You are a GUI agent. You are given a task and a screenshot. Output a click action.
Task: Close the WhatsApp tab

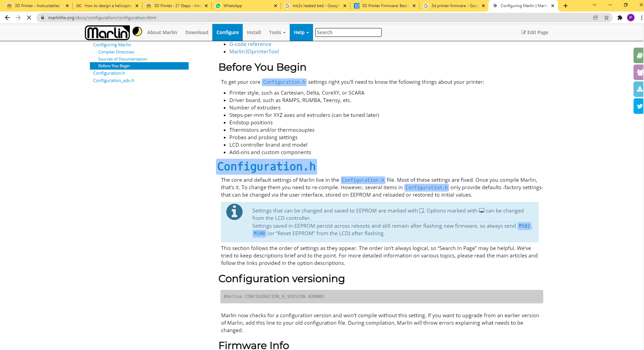click(276, 6)
